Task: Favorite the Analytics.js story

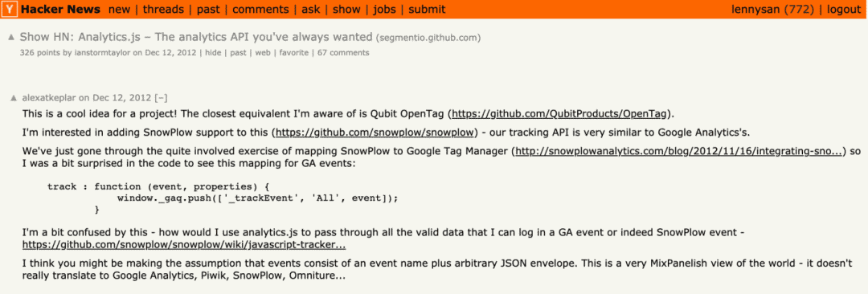Action: [294, 53]
